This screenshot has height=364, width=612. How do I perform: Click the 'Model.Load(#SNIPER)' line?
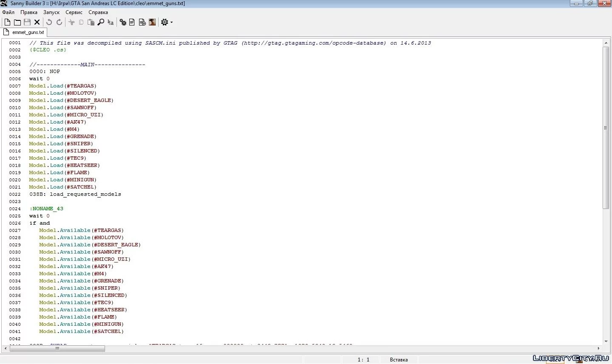[61, 144]
